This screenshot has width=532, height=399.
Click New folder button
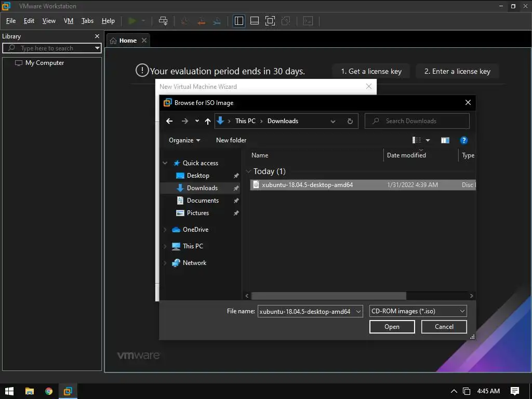231,140
